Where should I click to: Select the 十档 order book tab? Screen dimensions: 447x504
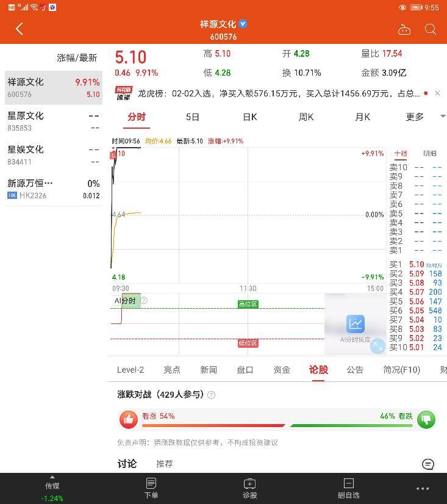click(x=401, y=153)
